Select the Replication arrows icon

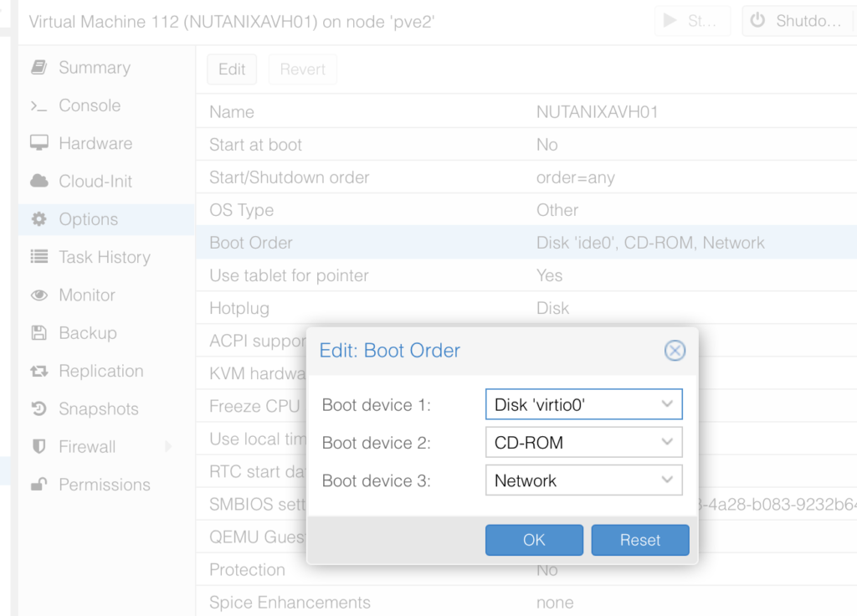click(x=41, y=371)
